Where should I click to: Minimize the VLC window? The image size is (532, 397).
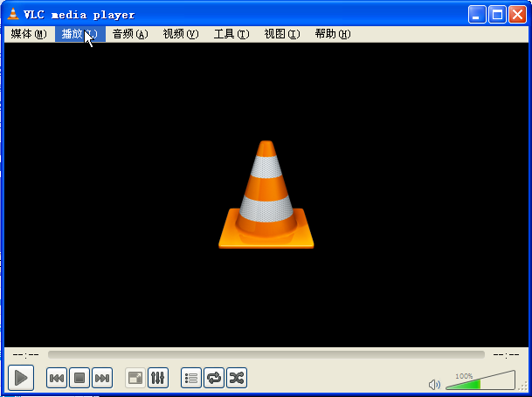477,15
